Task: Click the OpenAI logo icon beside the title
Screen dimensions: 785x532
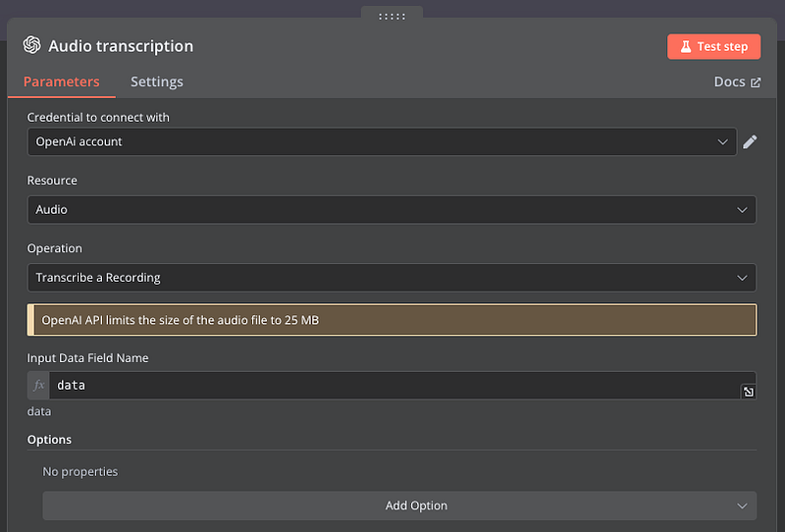Action: (31, 46)
